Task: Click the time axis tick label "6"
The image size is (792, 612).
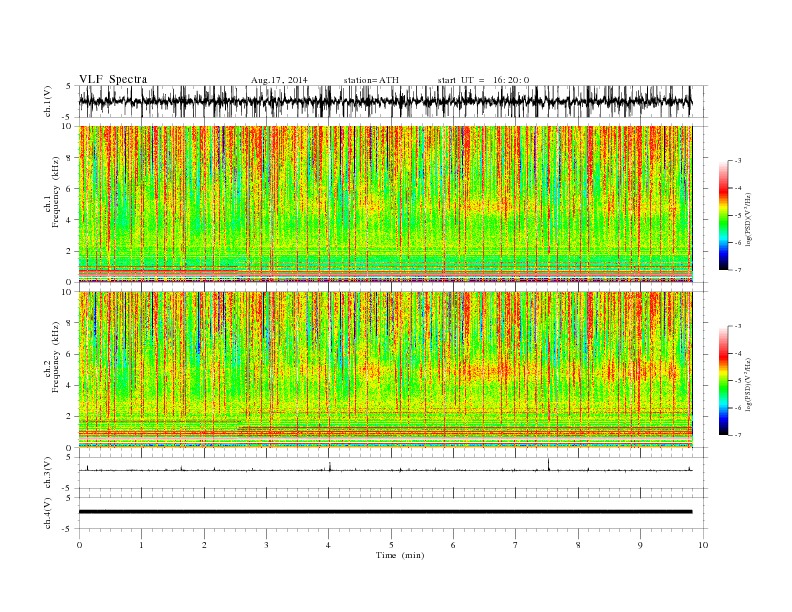Action: pos(453,545)
